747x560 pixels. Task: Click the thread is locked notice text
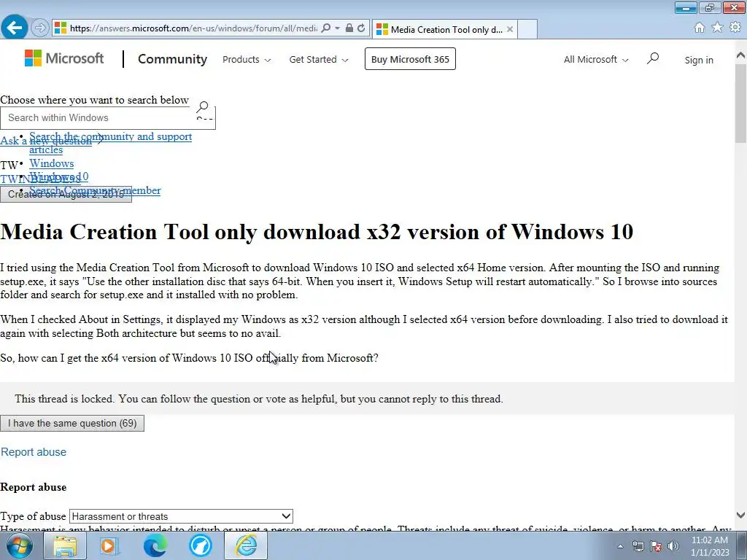[259, 399]
